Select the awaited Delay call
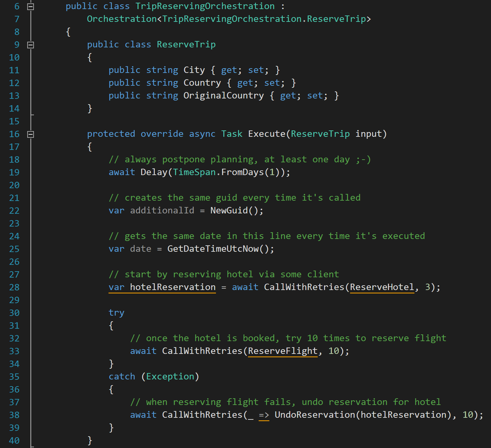The width and height of the screenshot is (491, 448). pos(154,172)
